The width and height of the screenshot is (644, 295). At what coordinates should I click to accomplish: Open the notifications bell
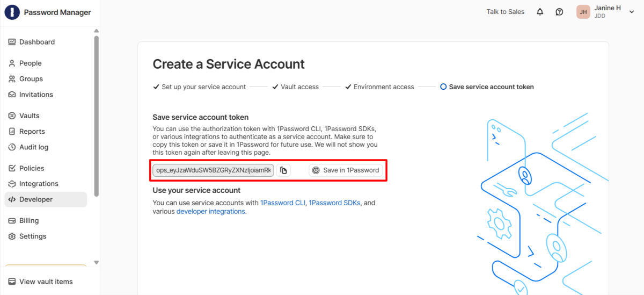(540, 12)
